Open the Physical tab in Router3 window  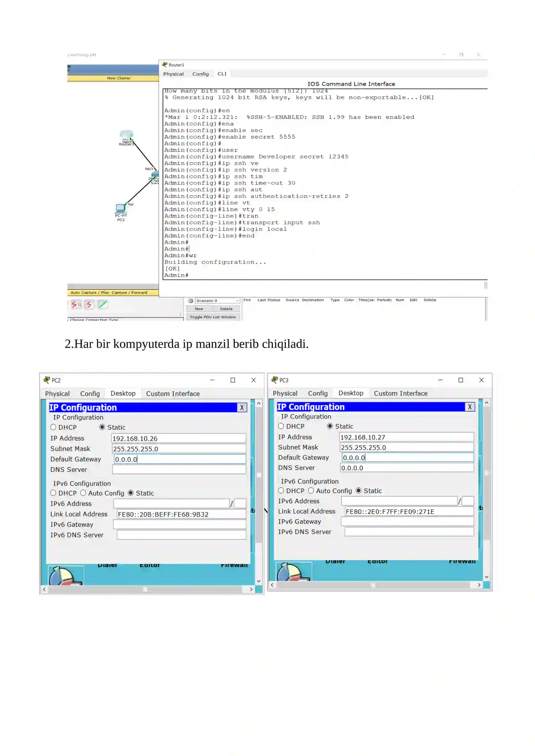pos(173,74)
